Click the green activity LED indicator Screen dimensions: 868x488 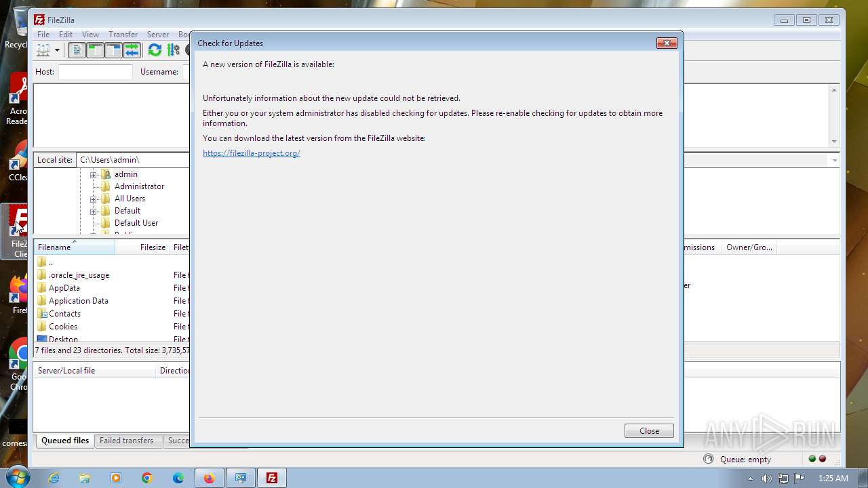tap(812, 459)
